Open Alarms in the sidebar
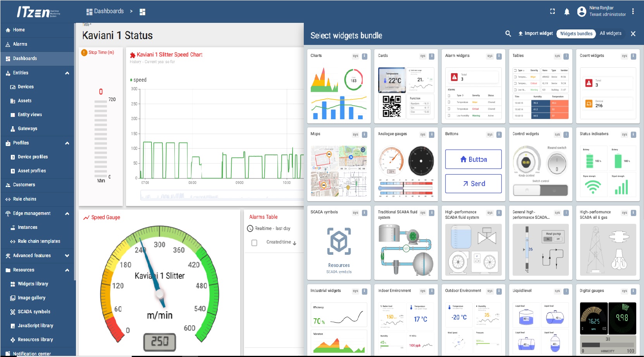The image size is (644, 357). click(x=20, y=44)
